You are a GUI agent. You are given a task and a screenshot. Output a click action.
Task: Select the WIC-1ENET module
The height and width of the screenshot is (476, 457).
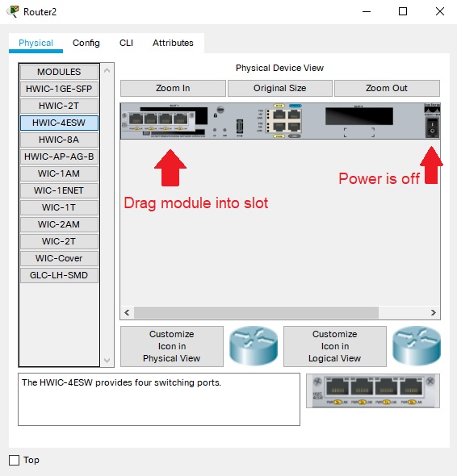[x=59, y=190]
